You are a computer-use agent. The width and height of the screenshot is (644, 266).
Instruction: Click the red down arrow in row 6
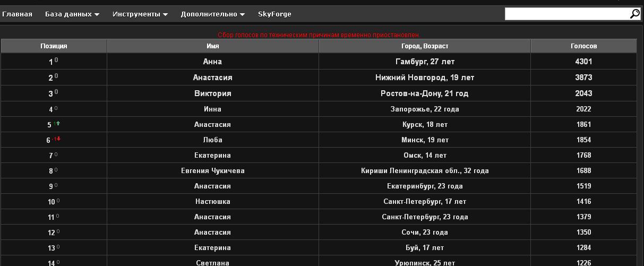point(58,139)
